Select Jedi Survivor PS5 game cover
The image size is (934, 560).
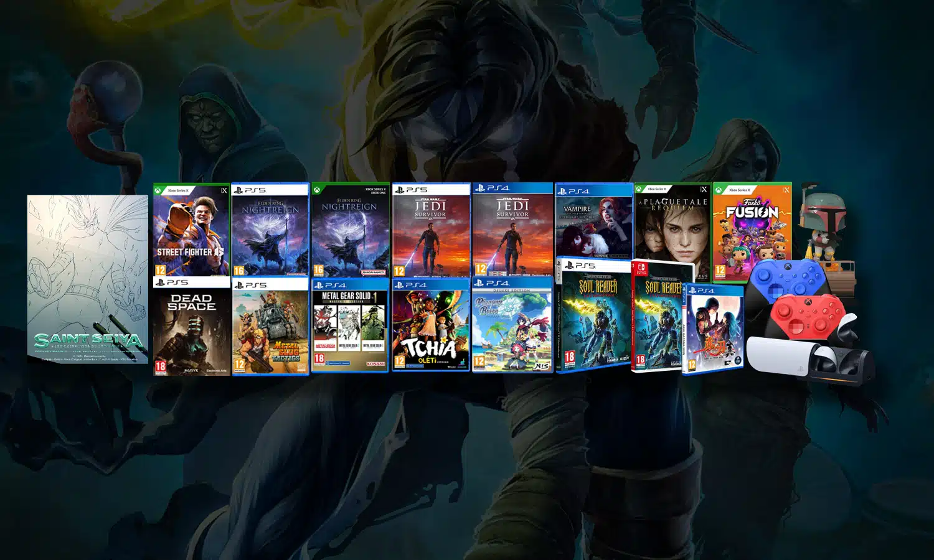click(431, 230)
